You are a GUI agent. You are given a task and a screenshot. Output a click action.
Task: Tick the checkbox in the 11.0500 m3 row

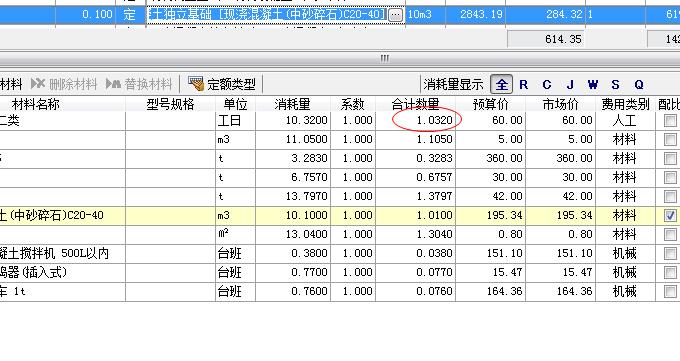coord(670,139)
